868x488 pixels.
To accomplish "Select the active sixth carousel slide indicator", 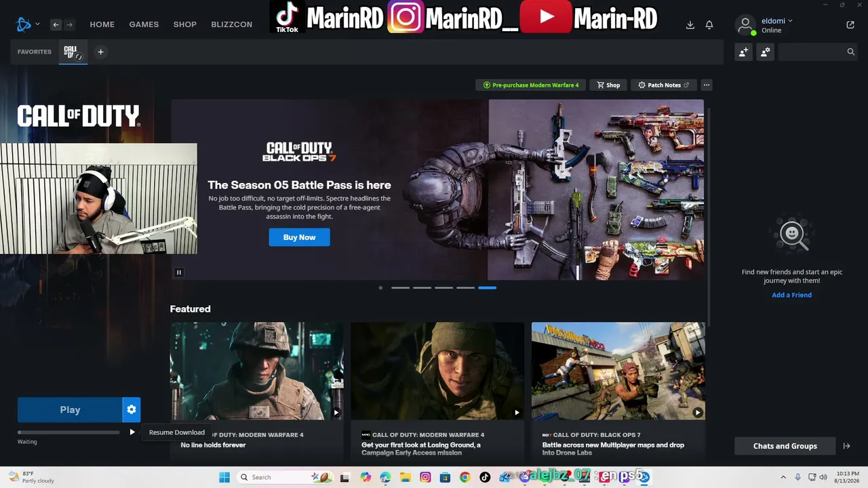I will point(488,288).
